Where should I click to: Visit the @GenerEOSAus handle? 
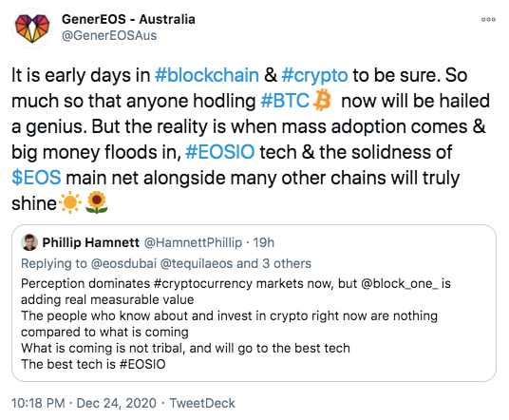(109, 35)
